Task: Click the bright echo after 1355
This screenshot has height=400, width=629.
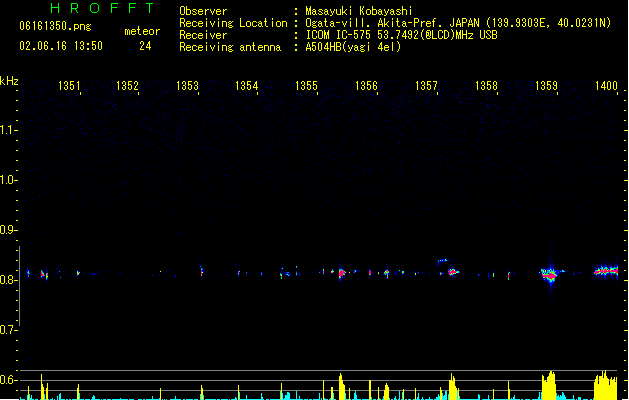Action: pyautogui.click(x=341, y=273)
